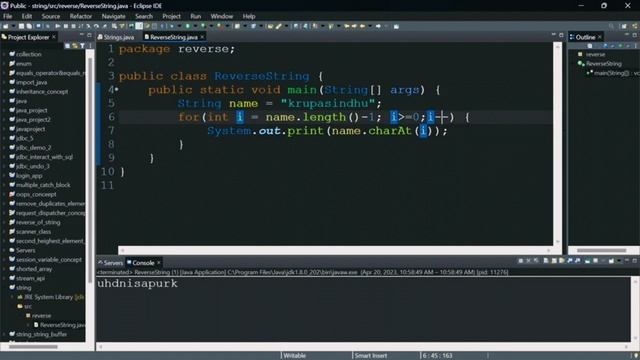Collapse the main method fold on line 4
Screen dimensions: 640x360
(x=117, y=89)
